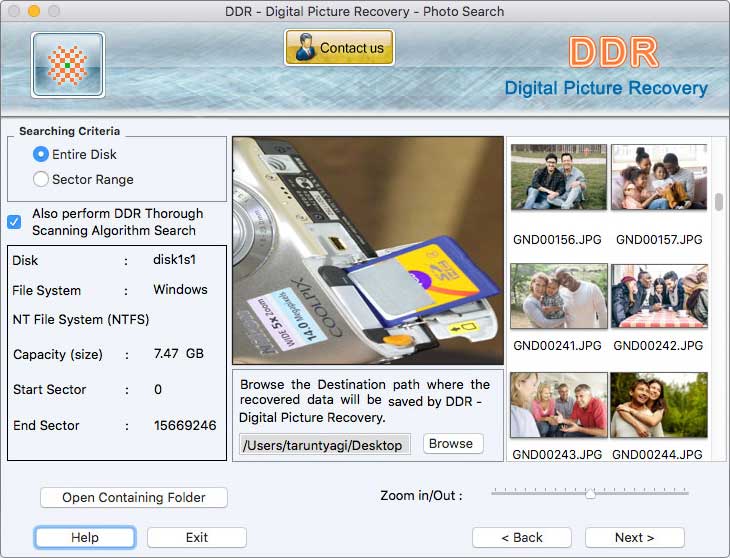Viewport: 730px width, 558px height.
Task: Click the NT File System (NTFS) text
Action: pyautogui.click(x=81, y=320)
